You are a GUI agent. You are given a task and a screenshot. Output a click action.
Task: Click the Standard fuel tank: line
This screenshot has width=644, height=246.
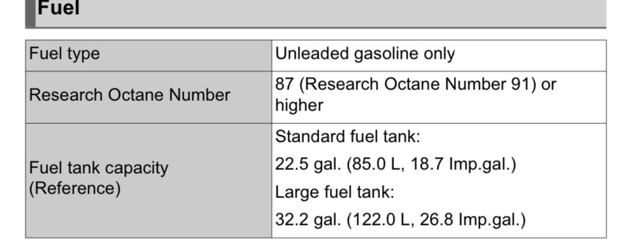coord(347,136)
